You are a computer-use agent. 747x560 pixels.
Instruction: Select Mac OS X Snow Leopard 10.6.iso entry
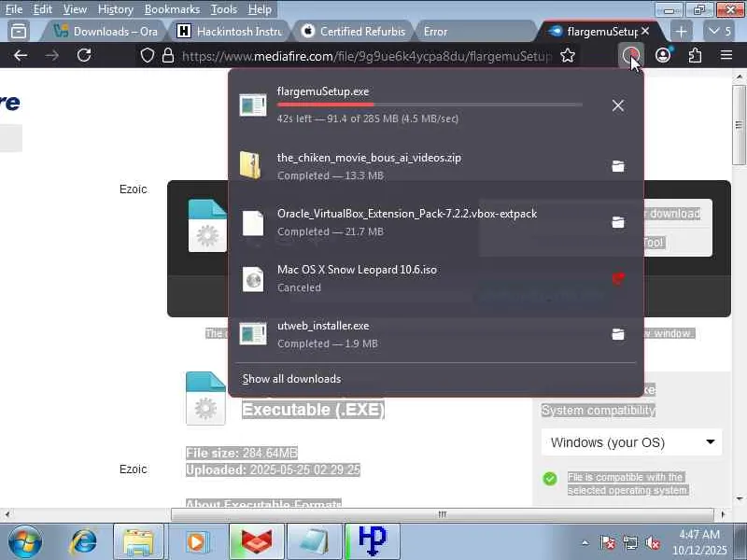point(416,278)
